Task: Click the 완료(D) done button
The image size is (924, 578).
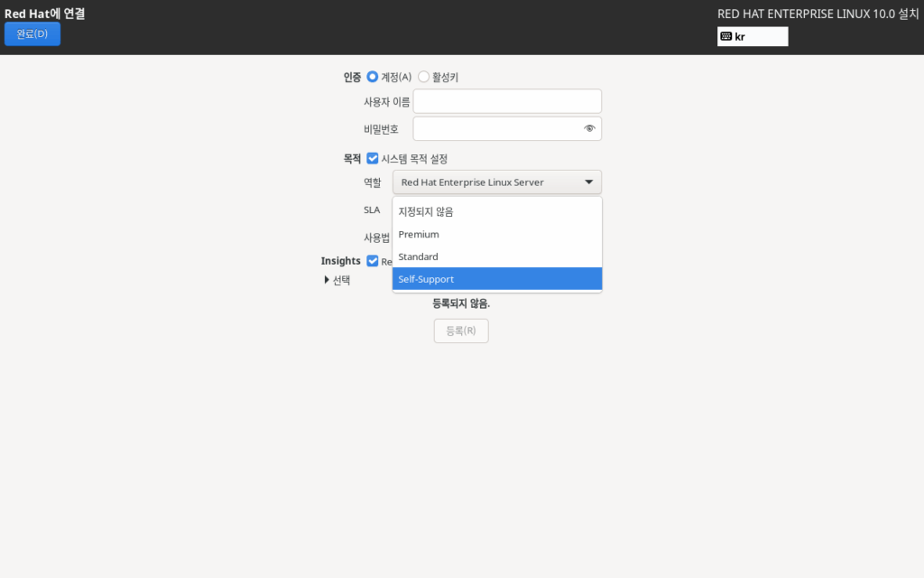Action: pyautogui.click(x=32, y=34)
